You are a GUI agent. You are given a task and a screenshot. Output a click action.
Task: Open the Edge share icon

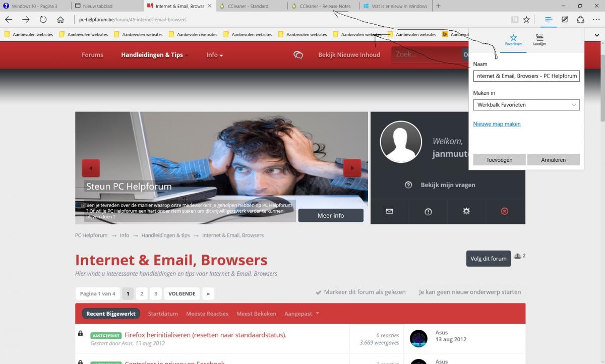[x=580, y=20]
